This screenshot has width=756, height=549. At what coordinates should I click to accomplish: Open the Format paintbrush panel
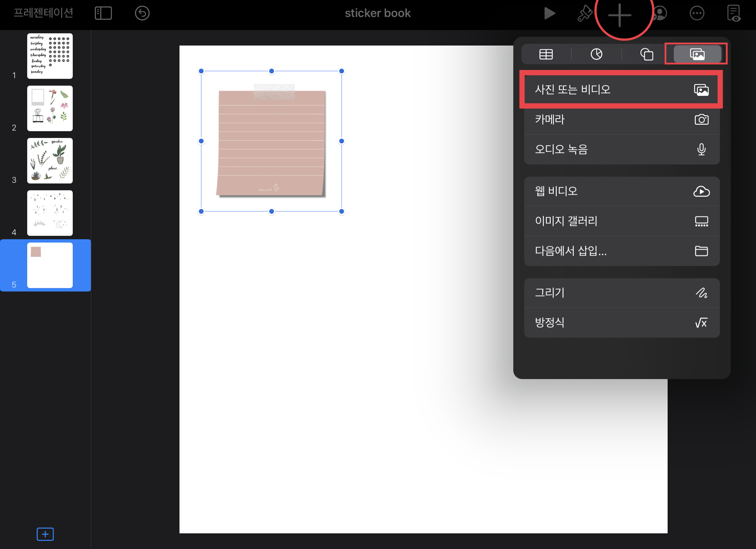[585, 14]
